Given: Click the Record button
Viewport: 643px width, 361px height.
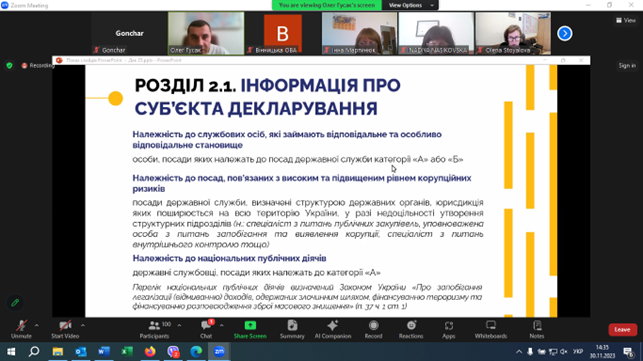Looking at the screenshot, I should (373, 329).
